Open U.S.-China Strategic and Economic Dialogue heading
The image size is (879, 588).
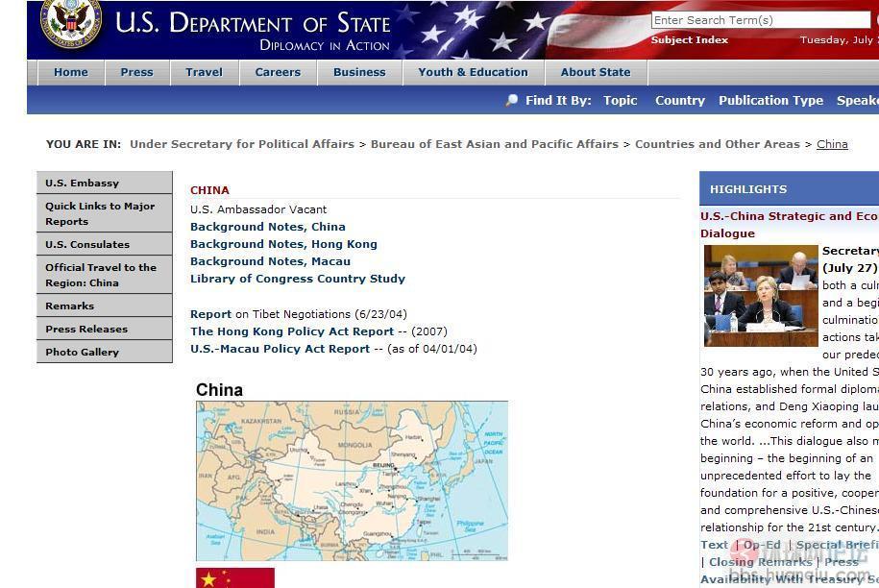tap(790, 224)
